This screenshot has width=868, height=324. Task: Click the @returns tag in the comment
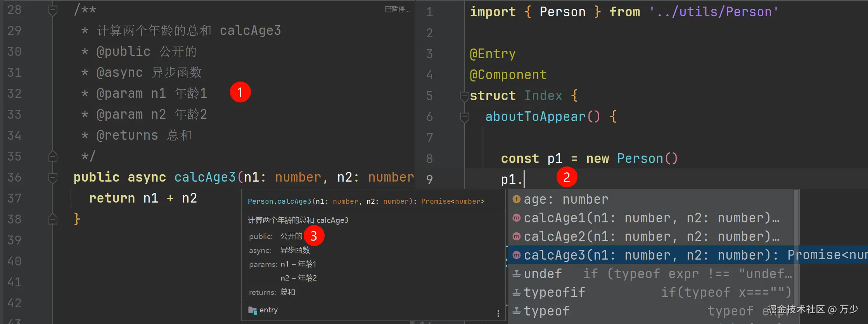[x=127, y=135]
